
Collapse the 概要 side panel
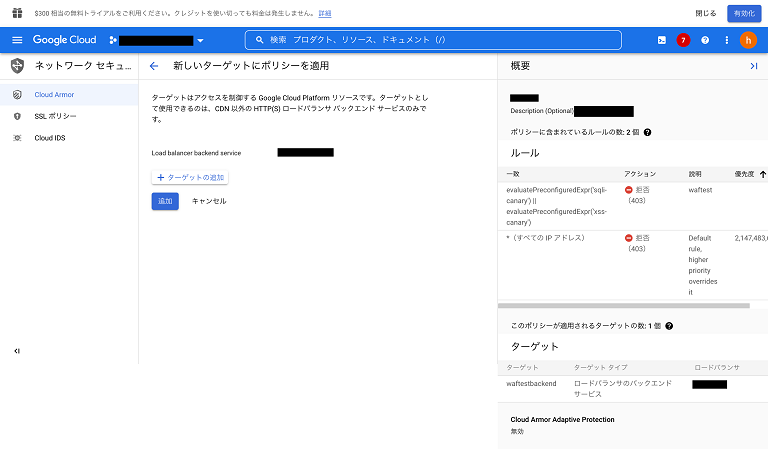click(754, 66)
